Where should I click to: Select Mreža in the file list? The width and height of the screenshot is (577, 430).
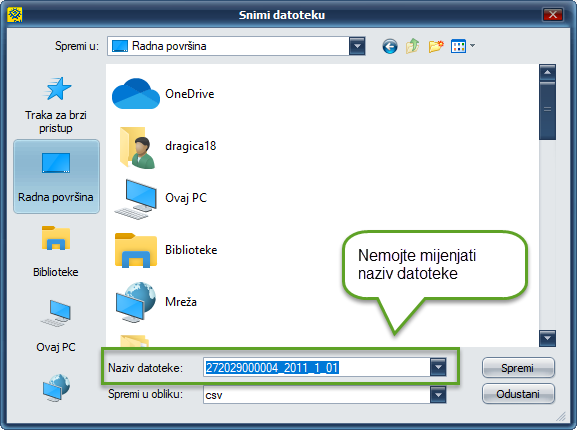coord(155,302)
